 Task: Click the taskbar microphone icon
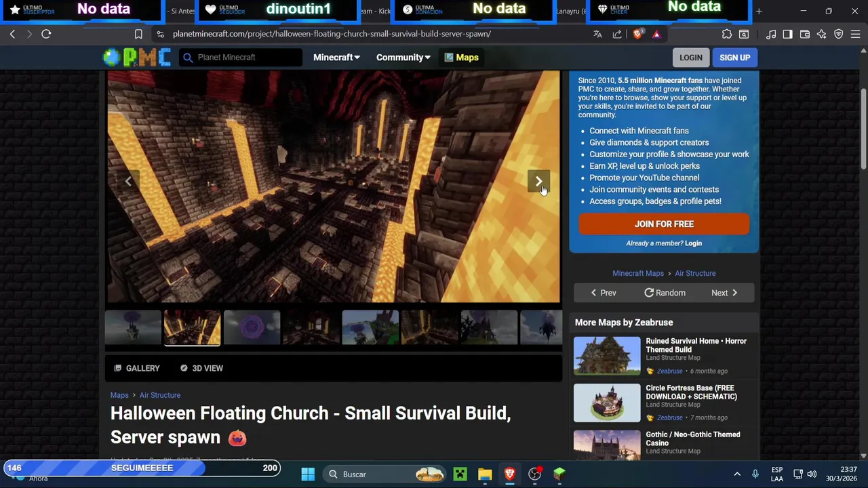(755, 474)
